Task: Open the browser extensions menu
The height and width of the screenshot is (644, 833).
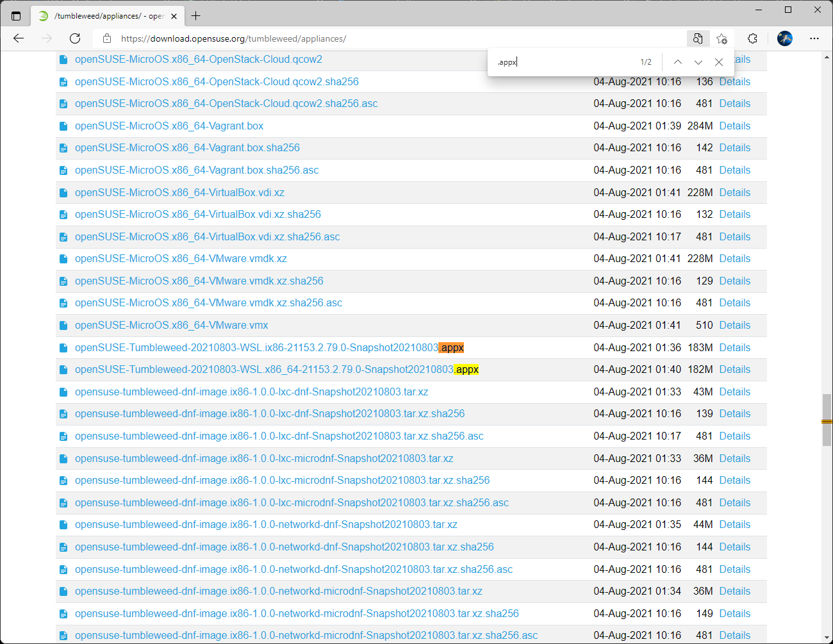Action: click(x=753, y=38)
